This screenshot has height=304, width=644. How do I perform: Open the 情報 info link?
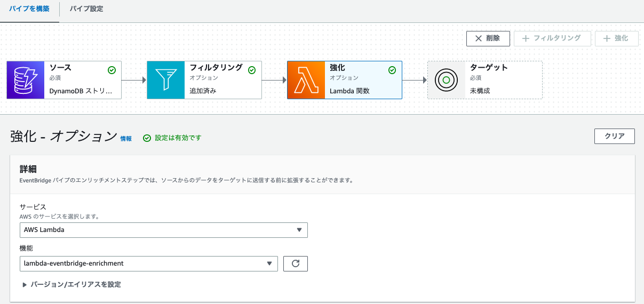(126, 139)
